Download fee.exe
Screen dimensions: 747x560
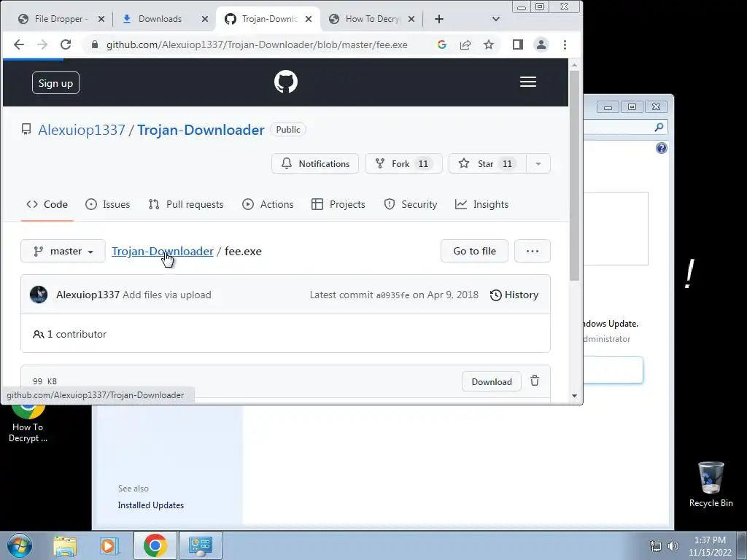492,382
